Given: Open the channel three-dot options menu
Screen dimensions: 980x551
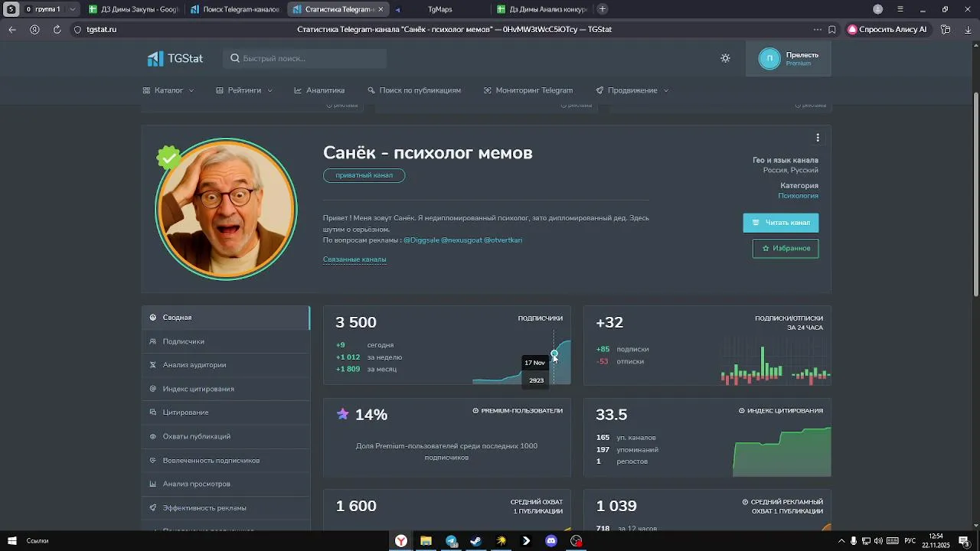Looking at the screenshot, I should [818, 138].
